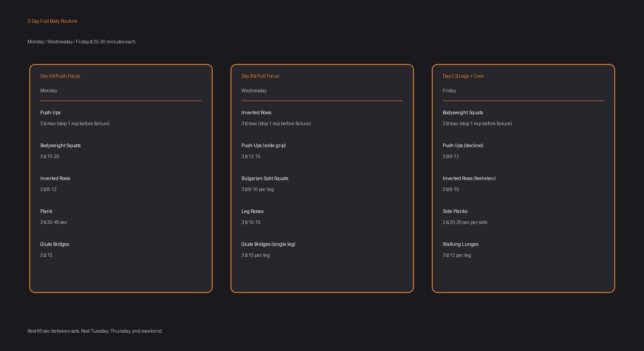
Task: Click '3 × 15-20' squats rep scheme
Action: point(50,156)
